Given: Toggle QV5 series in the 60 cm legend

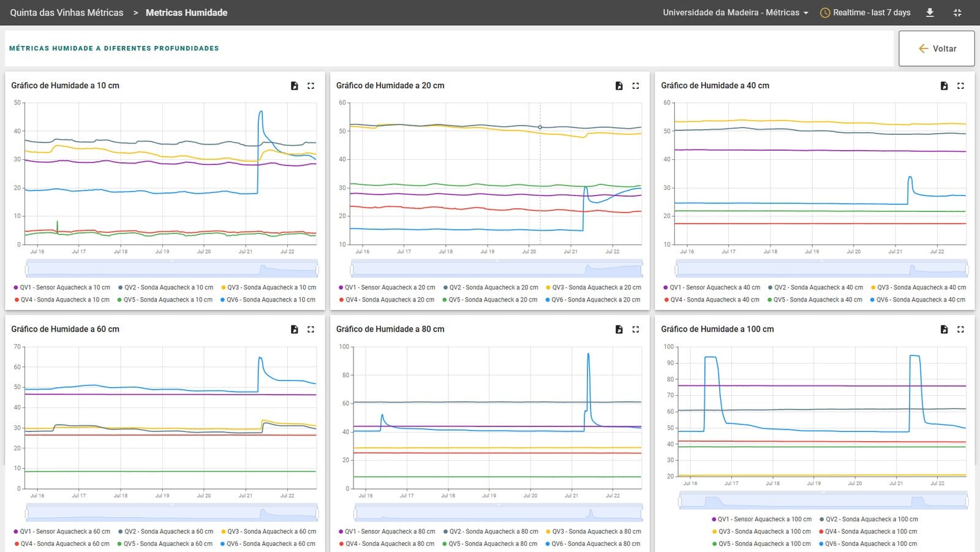Looking at the screenshot, I should 165,543.
